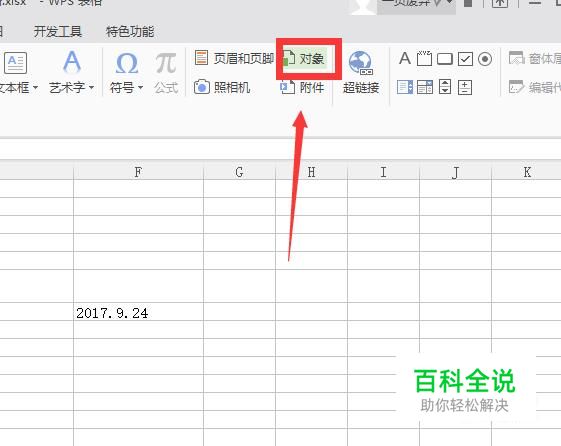Open 页眉和页脚 header and footer

click(x=234, y=58)
